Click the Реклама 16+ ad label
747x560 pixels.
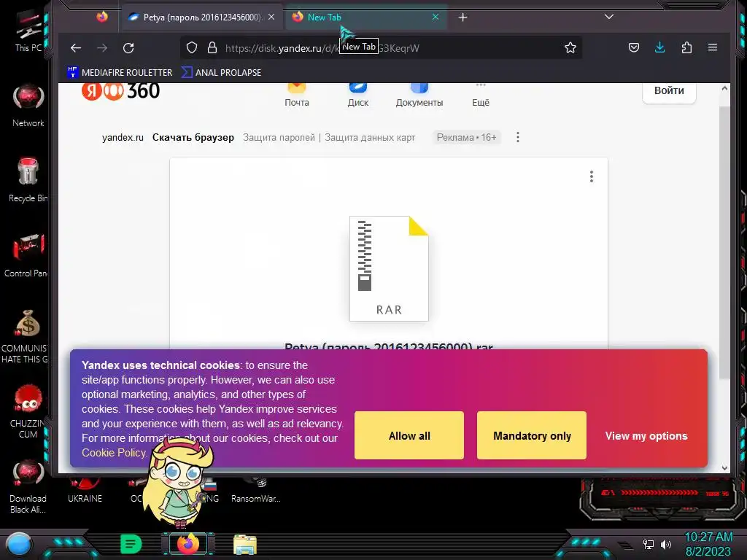click(x=466, y=138)
